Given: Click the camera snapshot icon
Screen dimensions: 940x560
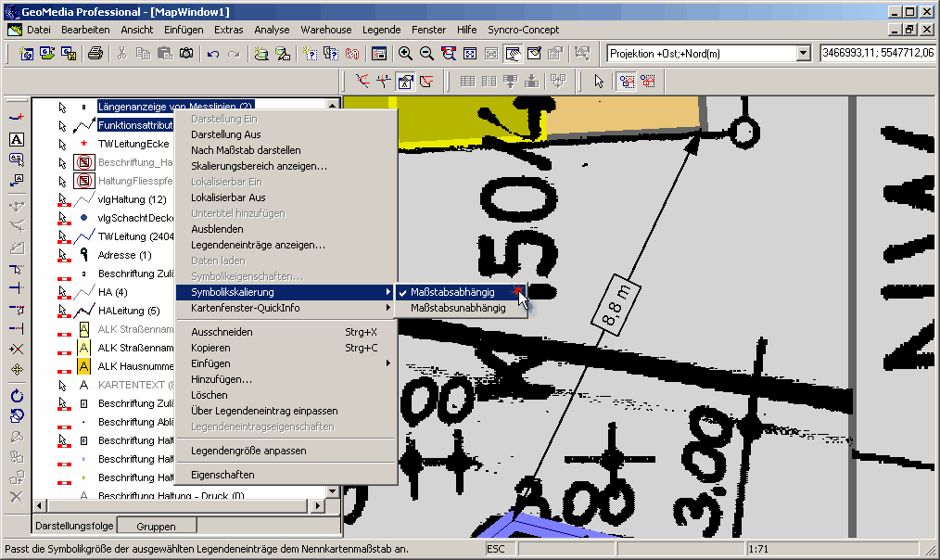Looking at the screenshot, I should coord(185,54).
